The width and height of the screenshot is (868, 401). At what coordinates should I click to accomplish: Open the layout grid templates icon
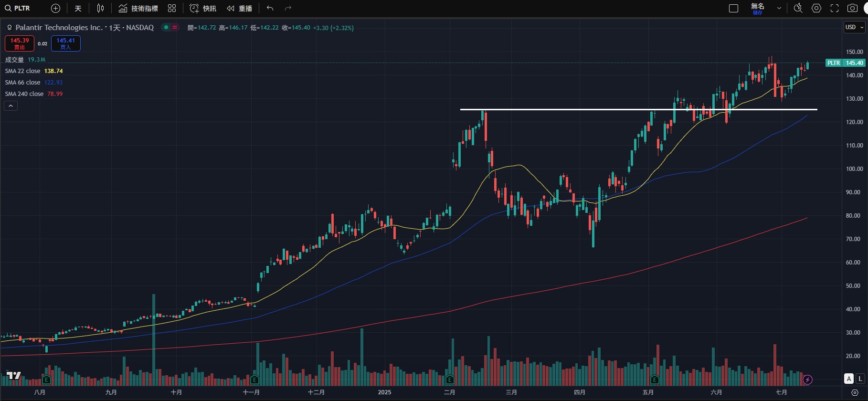tap(172, 8)
